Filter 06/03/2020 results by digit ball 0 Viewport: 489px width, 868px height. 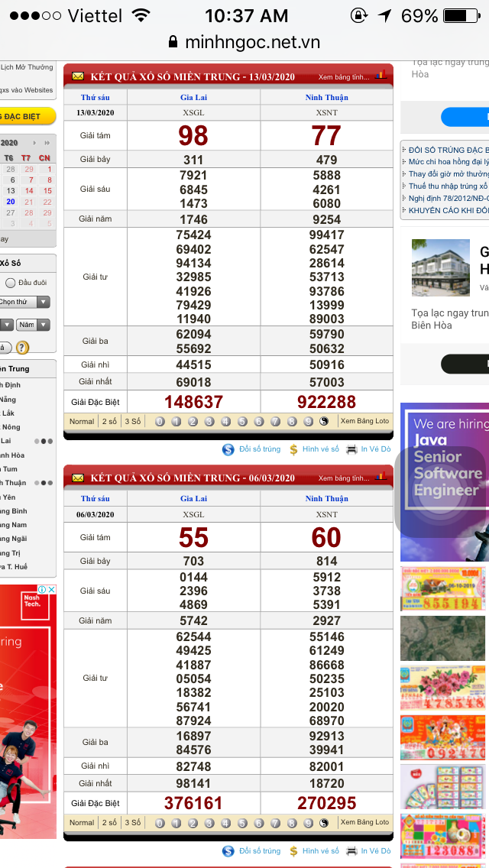coord(160,823)
